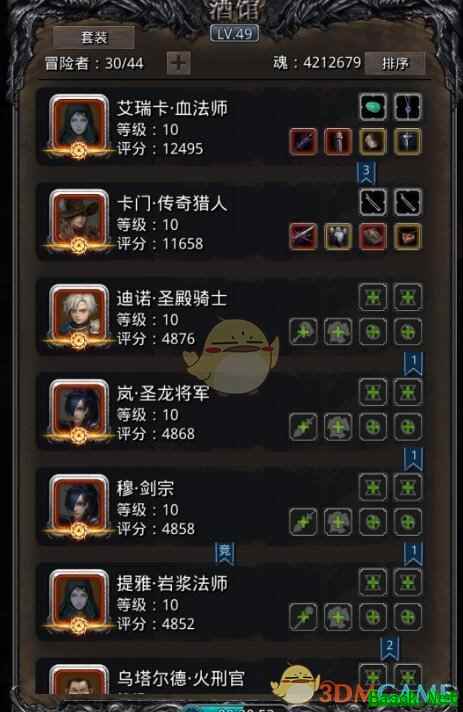Add weapon to 迪诺·圣殿骑士 empty slot
The height and width of the screenshot is (712, 463).
303,331
